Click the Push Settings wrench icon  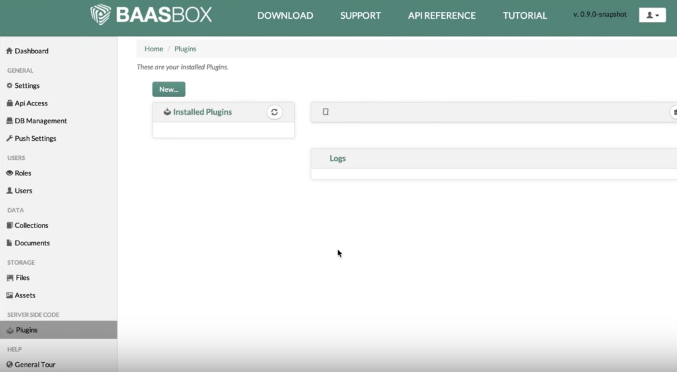tap(9, 138)
